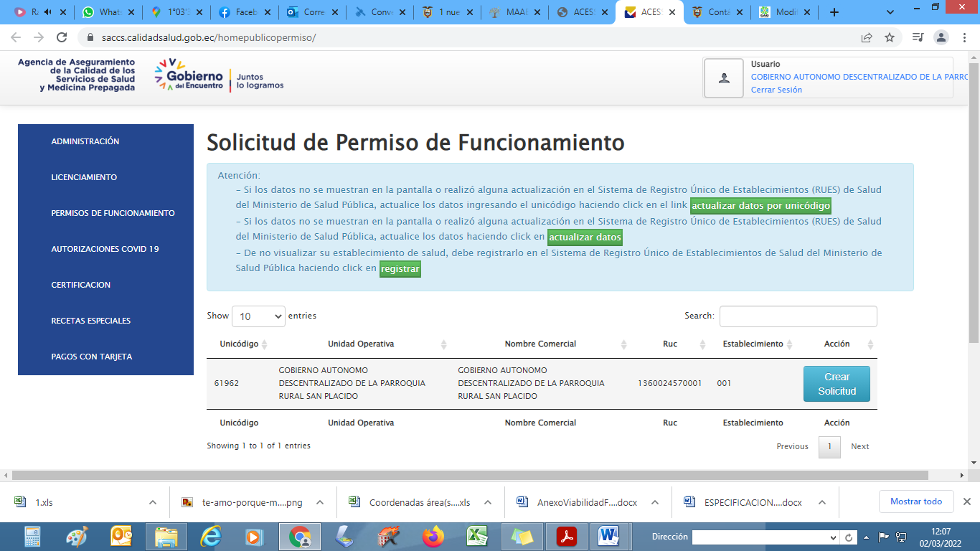Open the taskbar Dirección address dropdown
The image size is (980, 551).
click(833, 537)
